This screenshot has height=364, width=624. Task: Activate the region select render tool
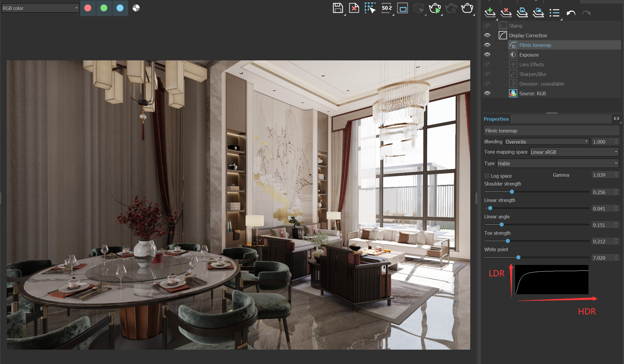(x=370, y=8)
